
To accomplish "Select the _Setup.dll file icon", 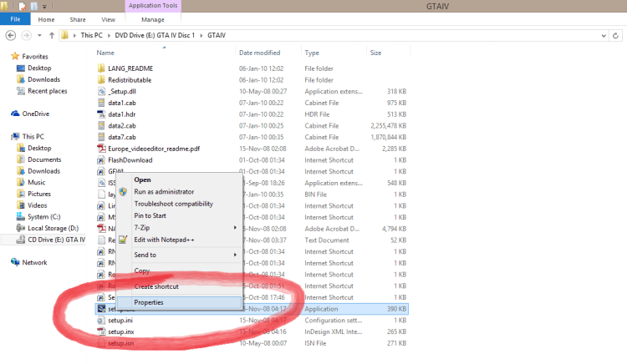I will click(x=101, y=91).
